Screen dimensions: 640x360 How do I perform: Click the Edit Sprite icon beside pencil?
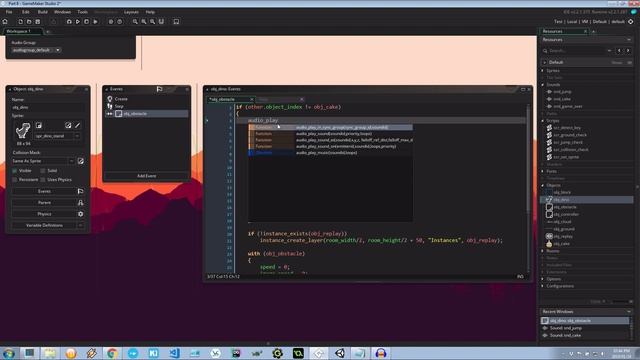point(68,125)
